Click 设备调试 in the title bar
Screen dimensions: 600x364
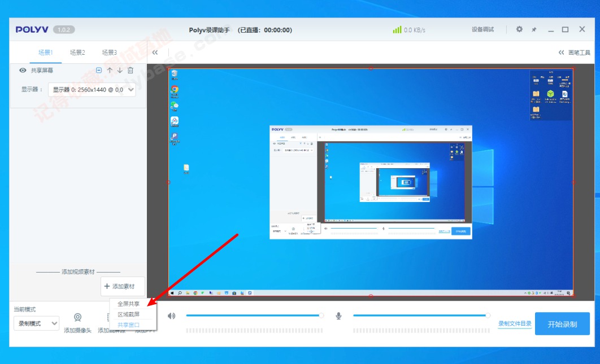tap(482, 29)
